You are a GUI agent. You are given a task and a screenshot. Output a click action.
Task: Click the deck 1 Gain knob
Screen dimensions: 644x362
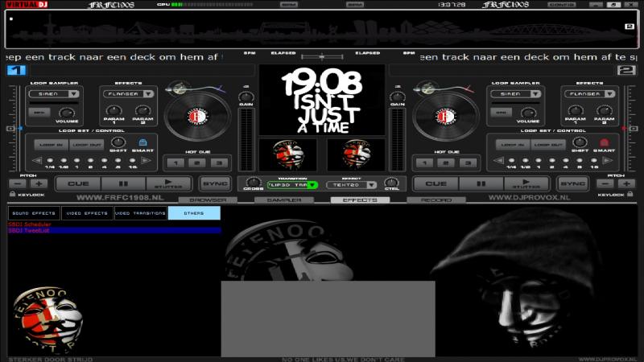coord(246,97)
